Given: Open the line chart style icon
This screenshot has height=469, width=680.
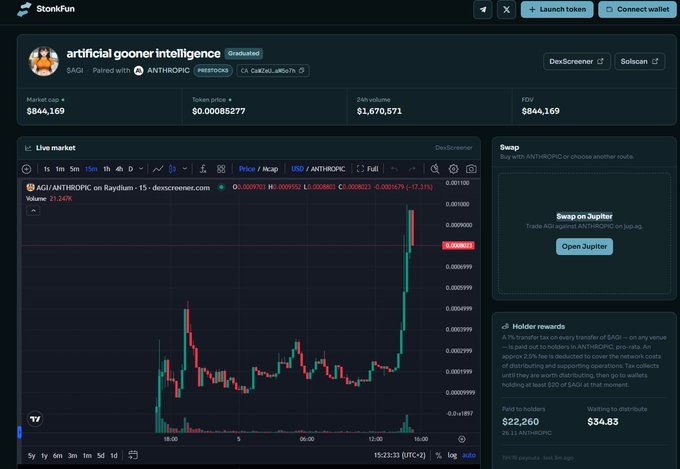Looking at the screenshot, I should point(158,169).
